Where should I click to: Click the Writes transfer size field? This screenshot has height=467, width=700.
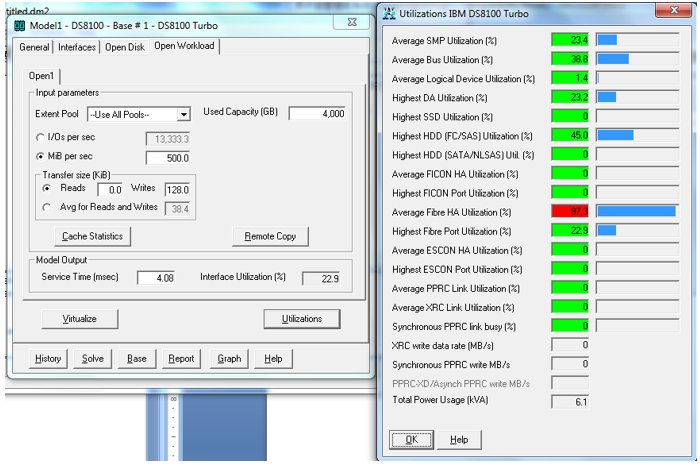point(177,190)
